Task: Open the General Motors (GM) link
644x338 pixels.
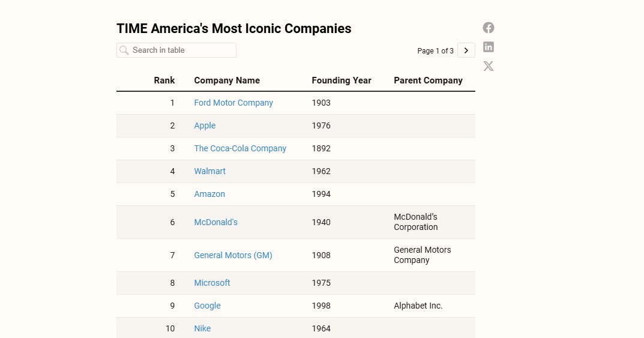Action: click(x=233, y=255)
